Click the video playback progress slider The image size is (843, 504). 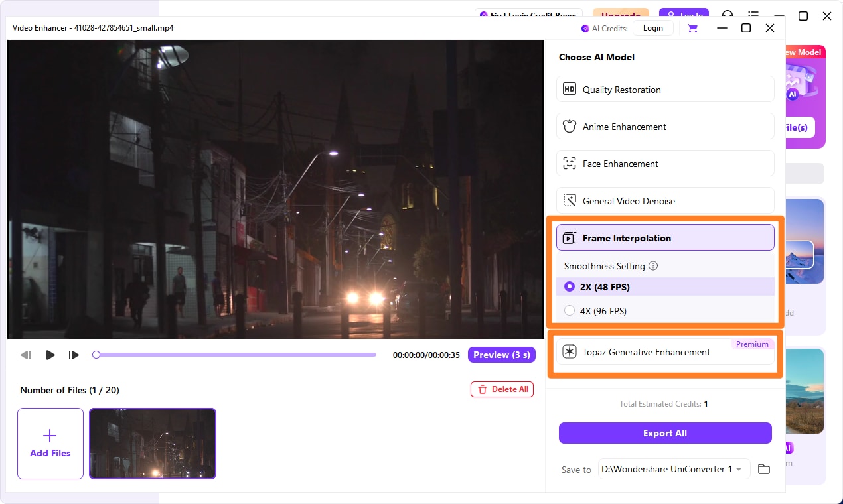point(236,355)
